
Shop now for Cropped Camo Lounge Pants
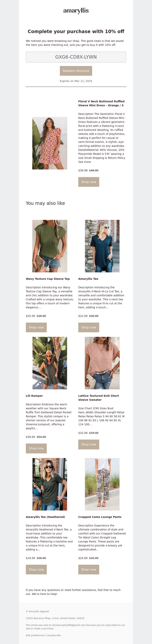89,569
